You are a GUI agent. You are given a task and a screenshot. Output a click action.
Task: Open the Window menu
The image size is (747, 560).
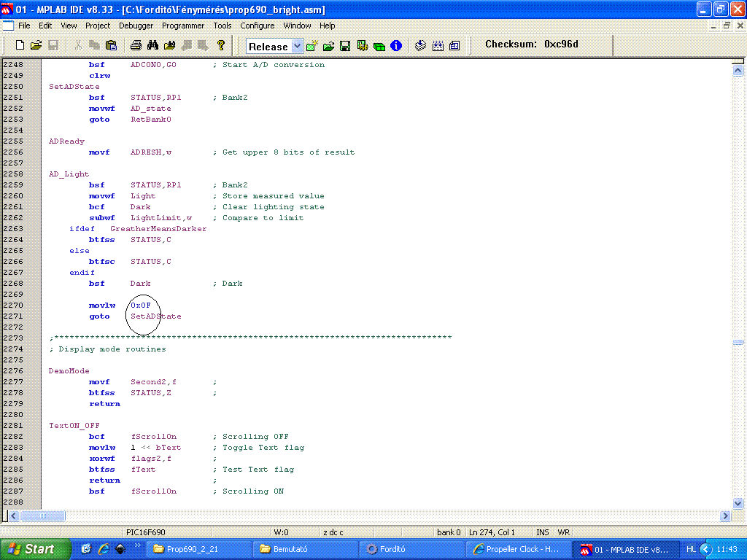pyautogui.click(x=298, y=26)
